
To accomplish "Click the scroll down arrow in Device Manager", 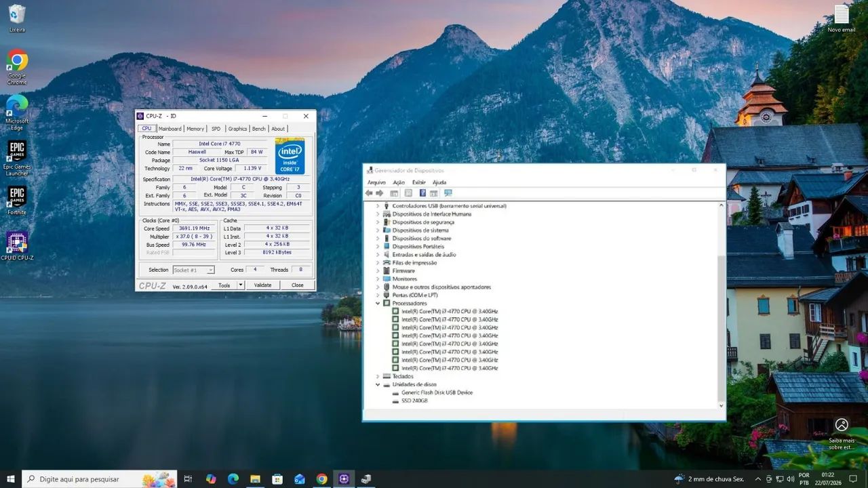I will (x=721, y=405).
